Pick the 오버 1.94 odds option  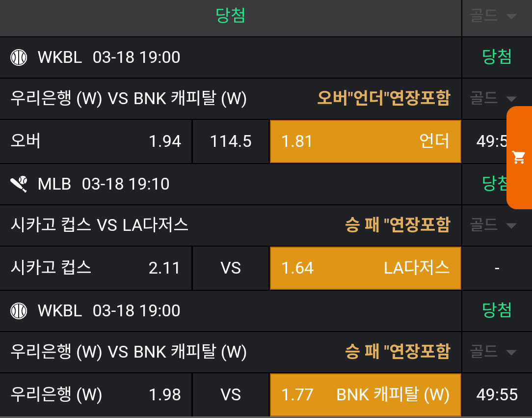pos(96,141)
